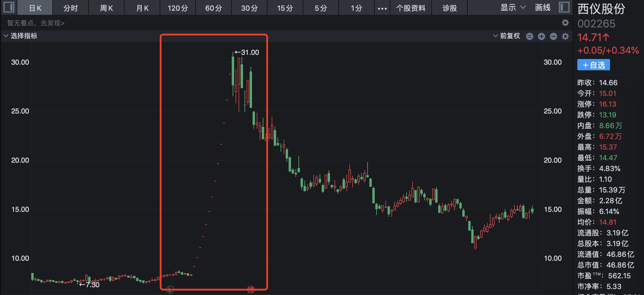Switch to the 分时 intraday tab

[x=71, y=8]
